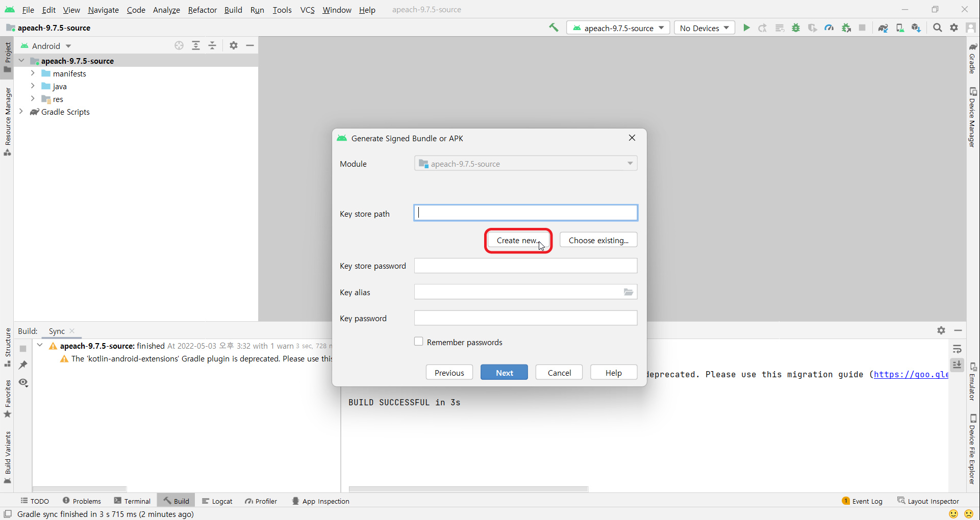Click the Apply Code Changes icon
Viewport: 980px width, 520px height.
click(x=780, y=28)
